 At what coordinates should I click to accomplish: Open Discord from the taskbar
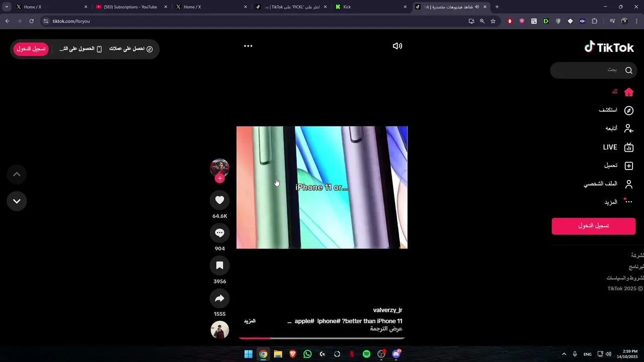click(x=396, y=354)
